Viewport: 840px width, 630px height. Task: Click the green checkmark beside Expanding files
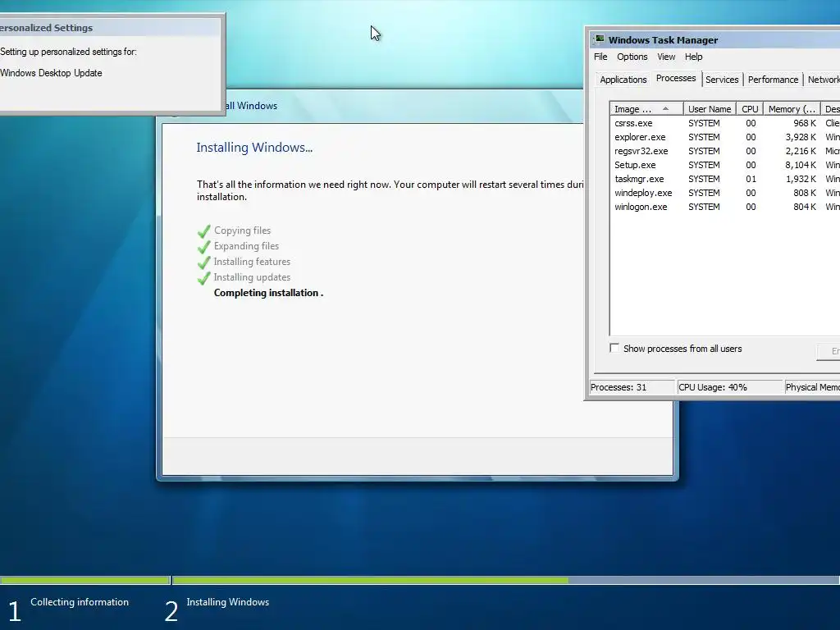[203, 247]
